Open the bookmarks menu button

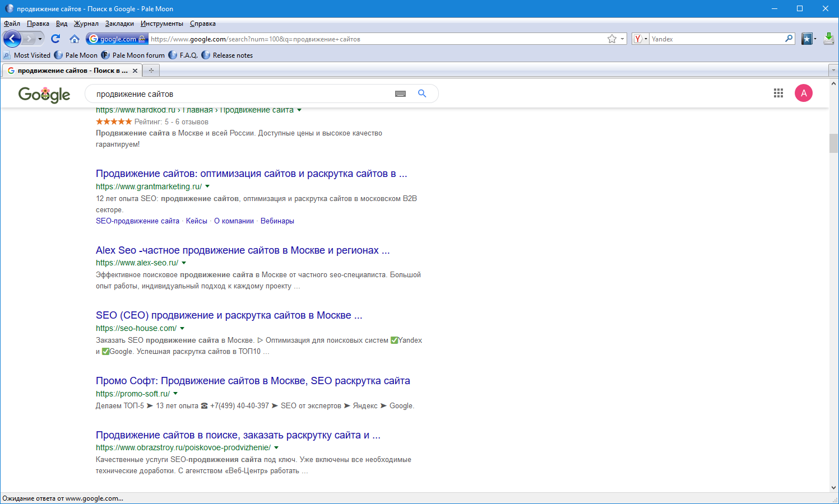pos(809,39)
